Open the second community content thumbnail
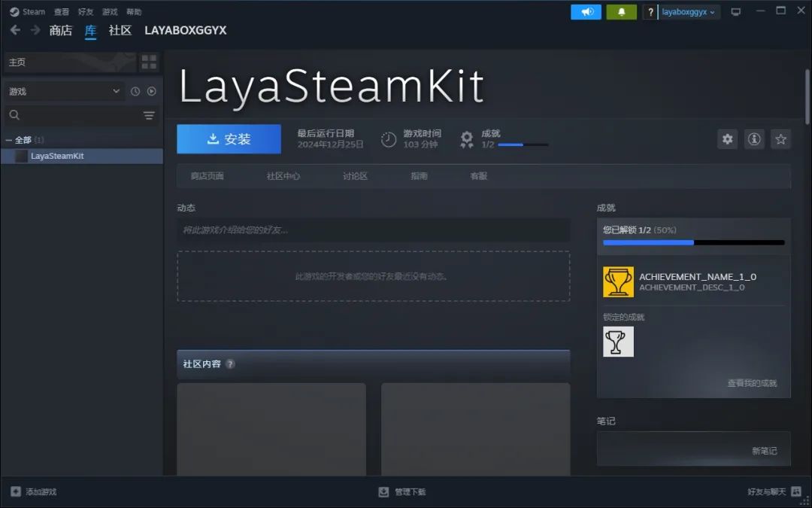 pyautogui.click(x=475, y=429)
